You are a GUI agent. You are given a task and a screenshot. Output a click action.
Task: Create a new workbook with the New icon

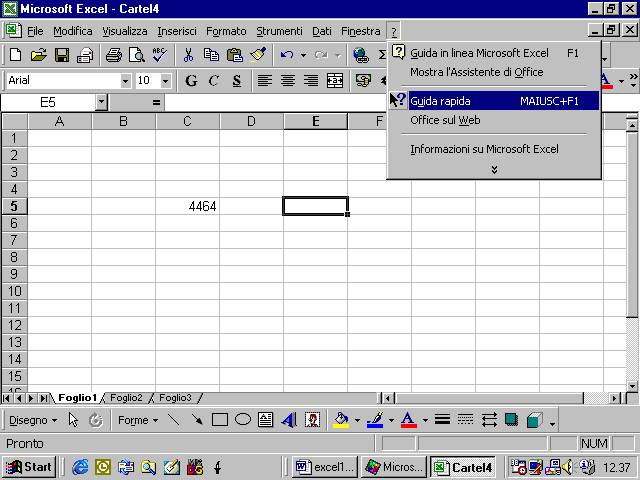[16, 55]
